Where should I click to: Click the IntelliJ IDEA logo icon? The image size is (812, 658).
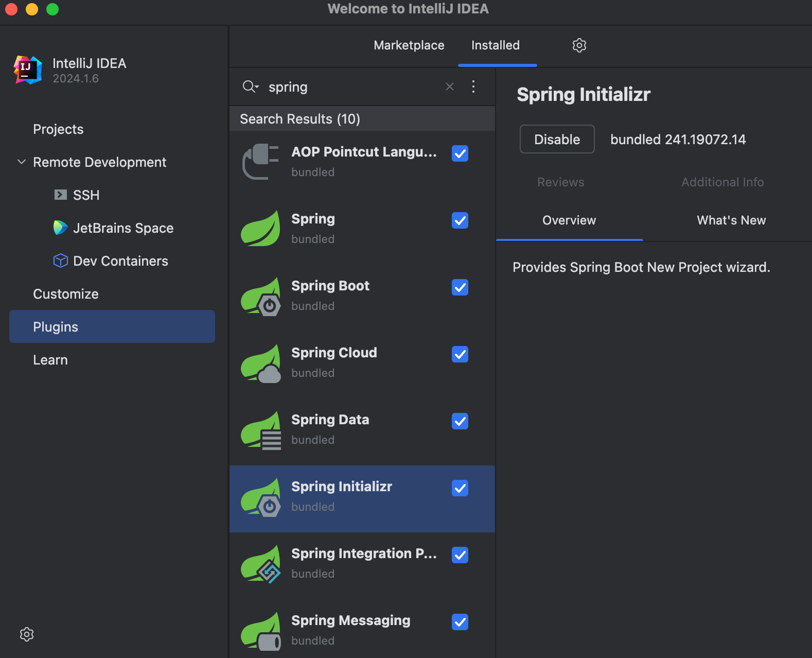coord(28,70)
